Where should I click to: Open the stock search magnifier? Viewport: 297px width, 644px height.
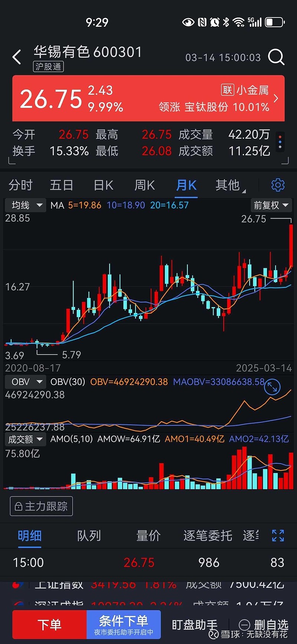[x=276, y=57]
